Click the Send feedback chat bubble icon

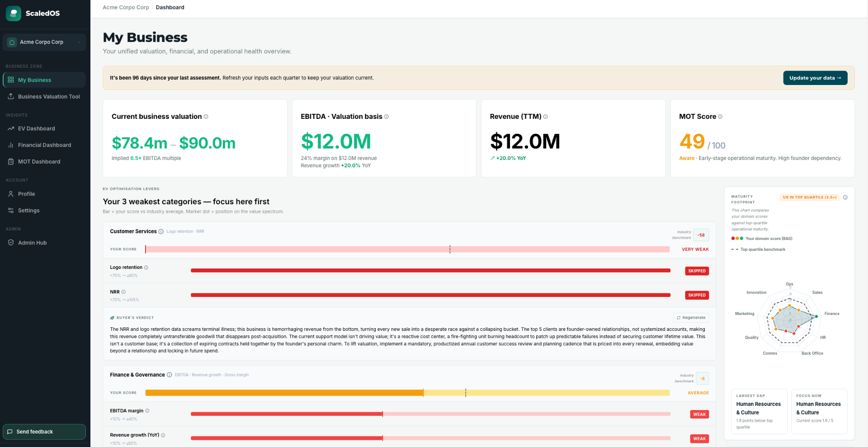[10, 432]
